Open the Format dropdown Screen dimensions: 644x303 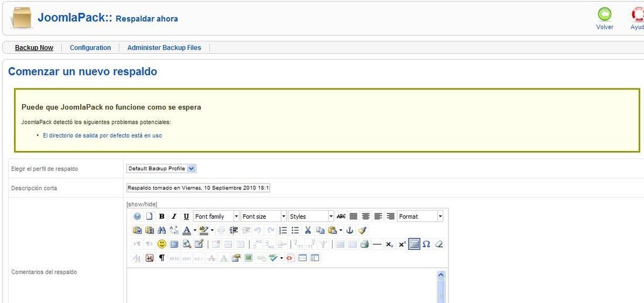point(420,216)
